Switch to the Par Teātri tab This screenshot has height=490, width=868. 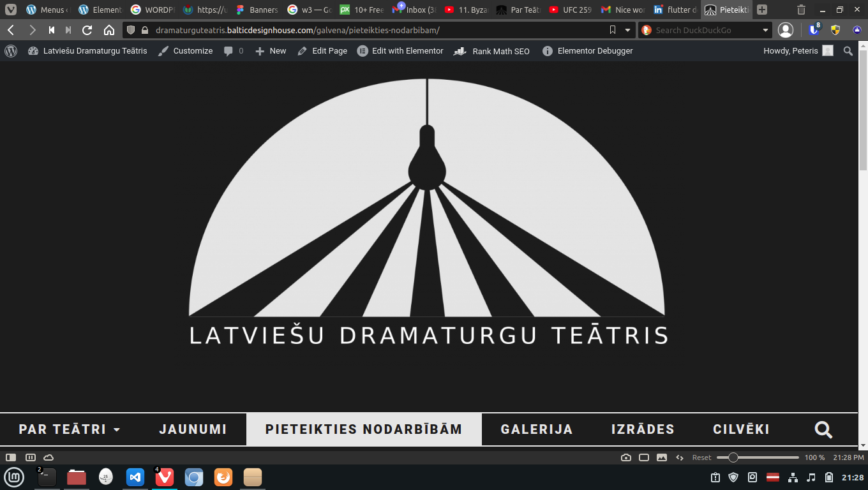518,10
